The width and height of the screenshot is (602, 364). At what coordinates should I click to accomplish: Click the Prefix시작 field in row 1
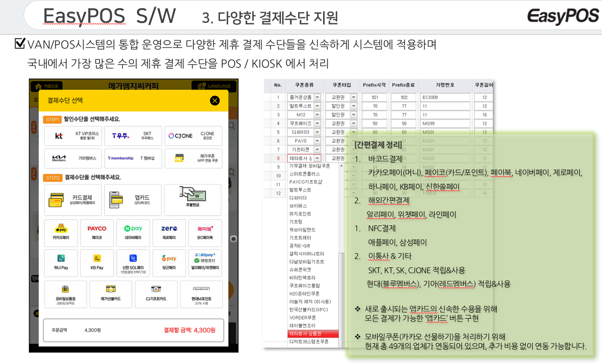[x=375, y=97]
